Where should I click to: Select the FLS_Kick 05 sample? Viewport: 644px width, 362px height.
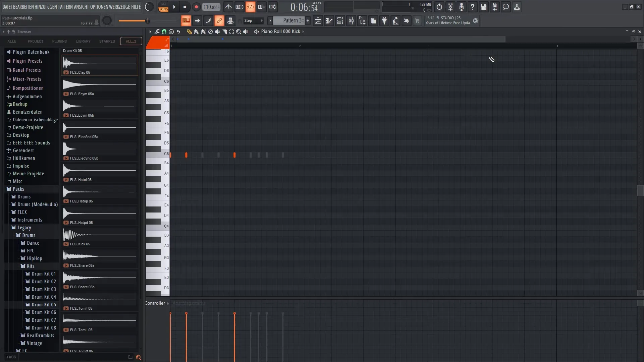pyautogui.click(x=100, y=237)
